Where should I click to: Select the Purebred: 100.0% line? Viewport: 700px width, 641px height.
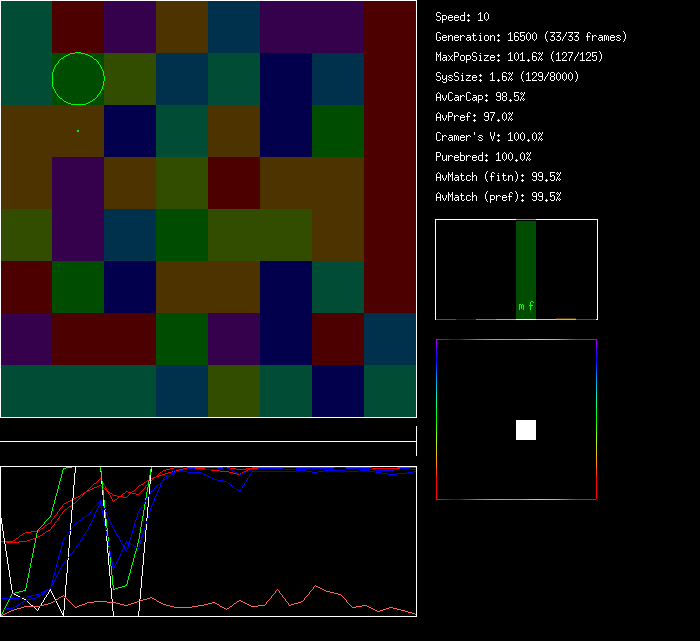(x=483, y=157)
